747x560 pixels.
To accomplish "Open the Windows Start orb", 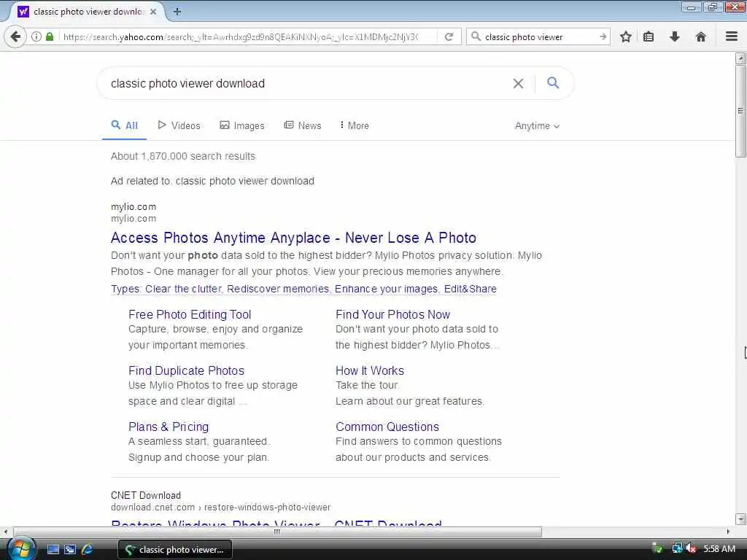I will coord(21,548).
